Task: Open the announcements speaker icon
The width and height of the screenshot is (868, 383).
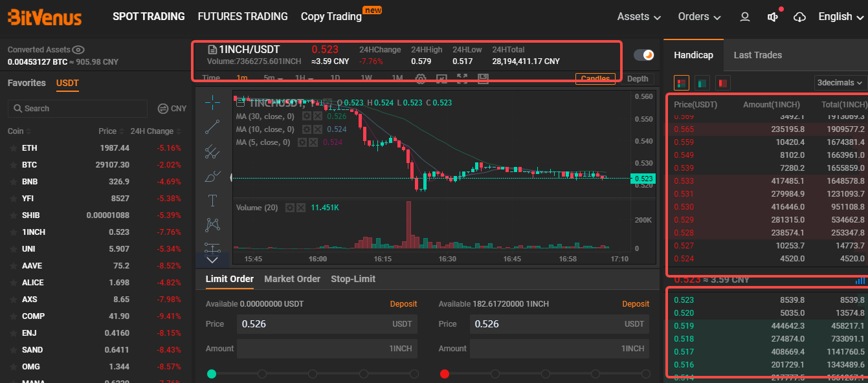Action: pos(773,17)
